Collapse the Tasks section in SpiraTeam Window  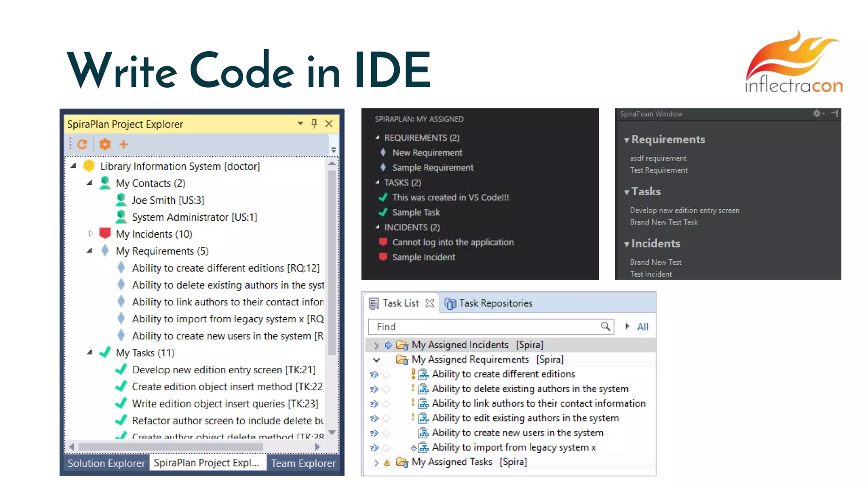tap(627, 192)
